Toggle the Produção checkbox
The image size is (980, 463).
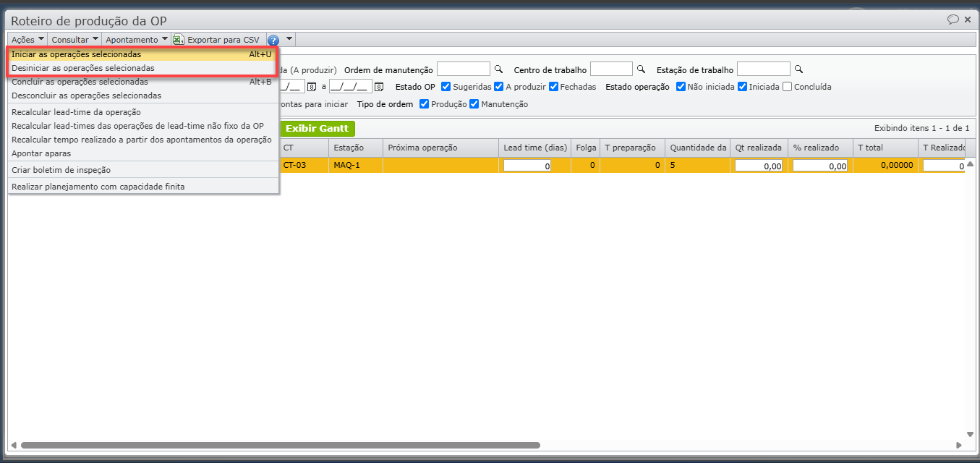pyautogui.click(x=425, y=104)
